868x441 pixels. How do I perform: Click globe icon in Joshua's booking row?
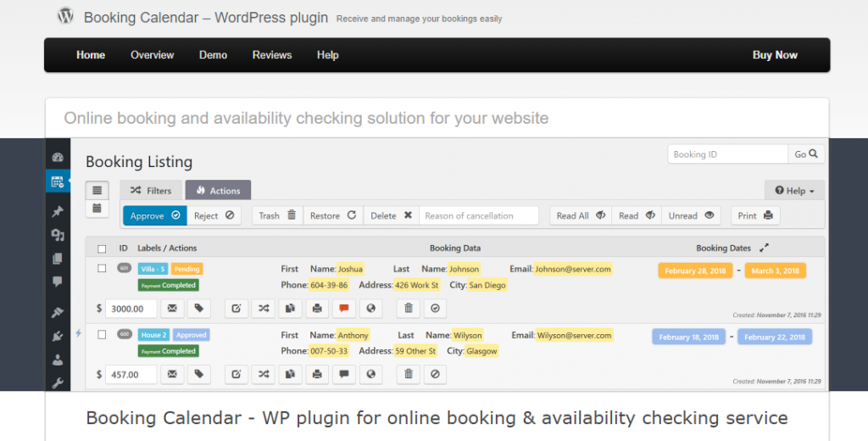(371, 309)
